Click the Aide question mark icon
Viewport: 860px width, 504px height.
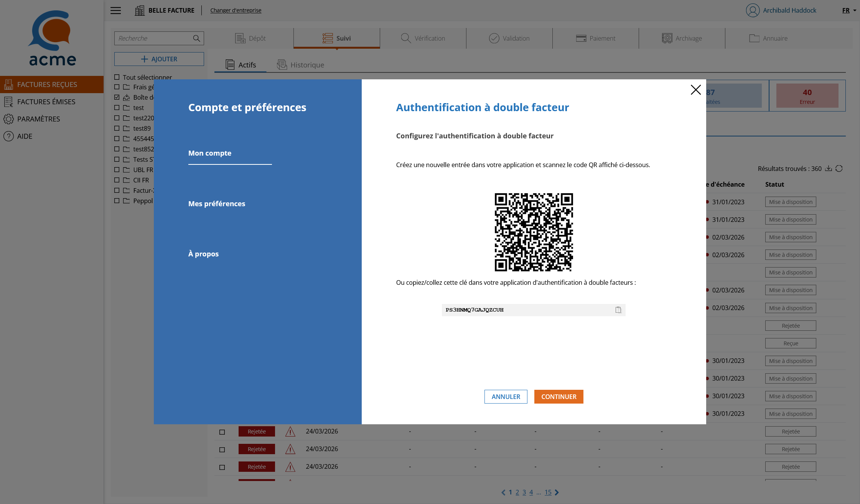[8, 136]
